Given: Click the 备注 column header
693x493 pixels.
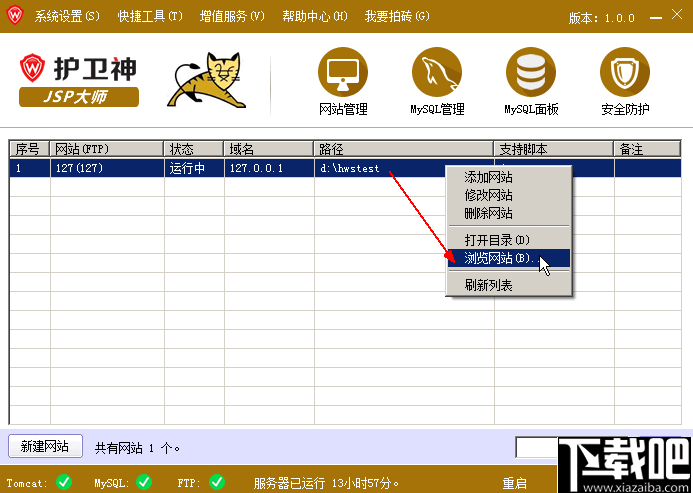Looking at the screenshot, I should (647, 149).
